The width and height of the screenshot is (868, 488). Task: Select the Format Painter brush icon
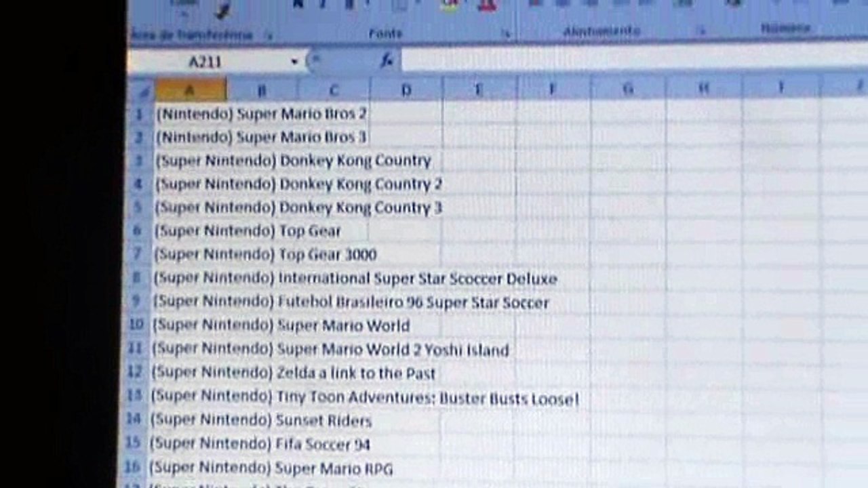tap(222, 9)
